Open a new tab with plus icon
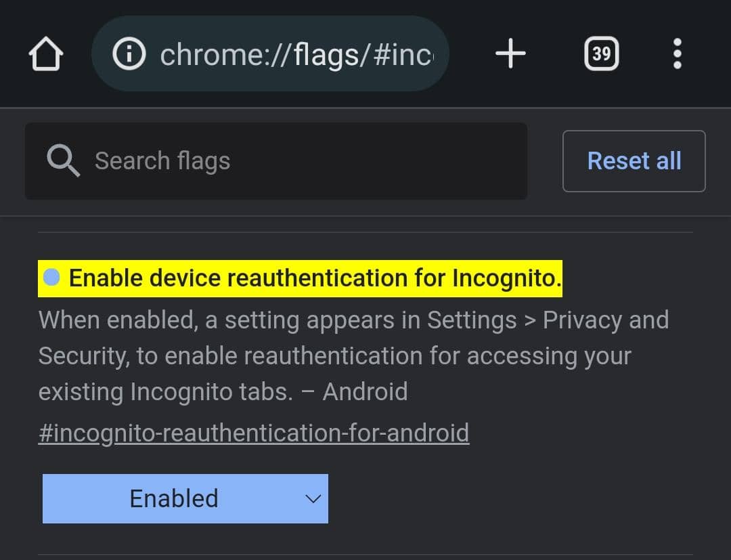731x560 pixels. click(x=510, y=53)
